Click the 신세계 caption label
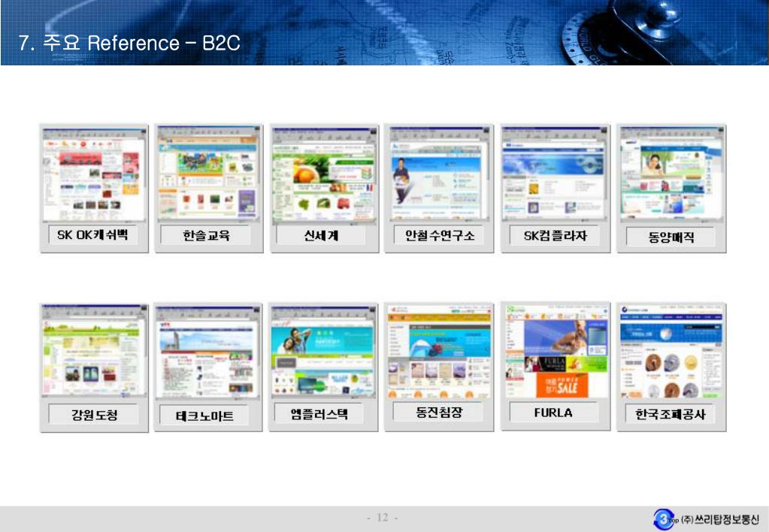Viewport: 769px width, 532px height. (x=321, y=236)
